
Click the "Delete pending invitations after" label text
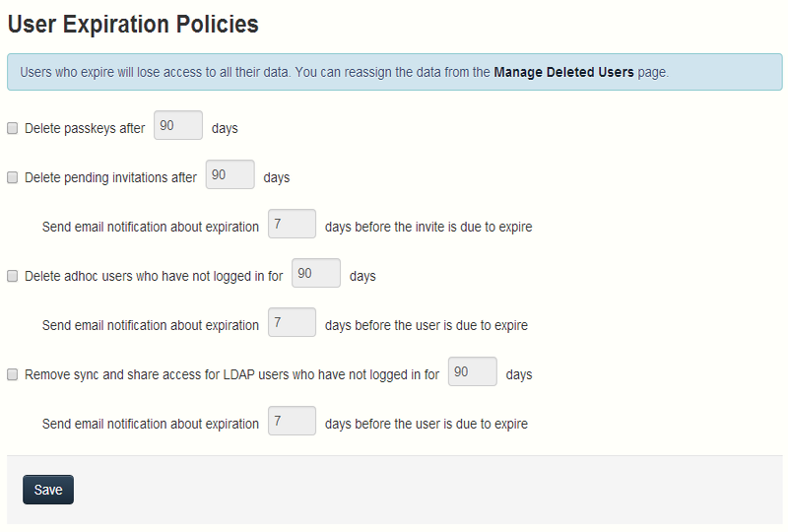click(110, 178)
